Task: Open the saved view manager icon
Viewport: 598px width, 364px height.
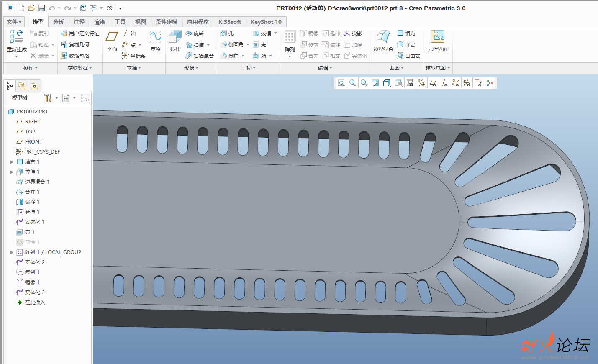Action: point(398,83)
